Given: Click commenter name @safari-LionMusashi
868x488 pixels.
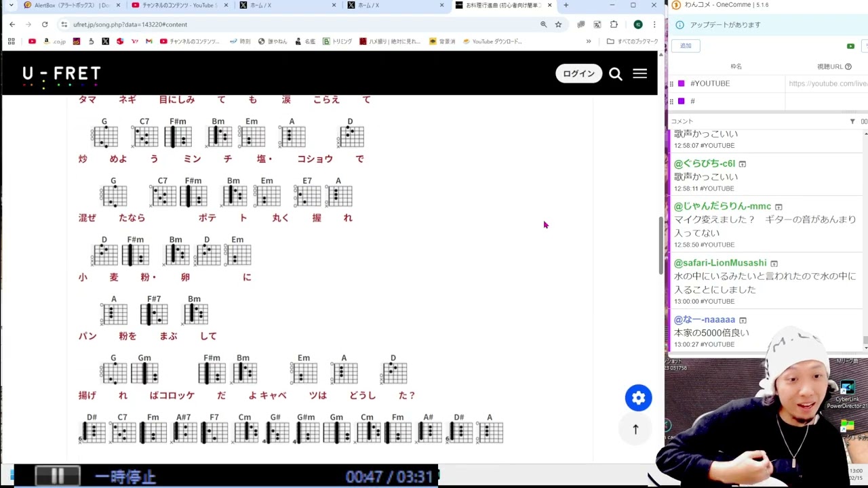Looking at the screenshot, I should (720, 263).
